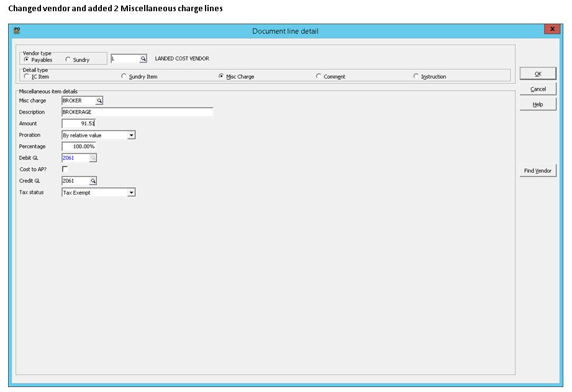572x392 pixels.
Task: Click into the Description text field
Action: (x=137, y=112)
